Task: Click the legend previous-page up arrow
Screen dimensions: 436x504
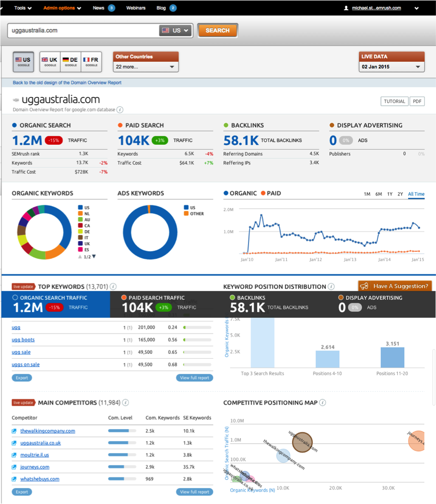Action: (80, 257)
